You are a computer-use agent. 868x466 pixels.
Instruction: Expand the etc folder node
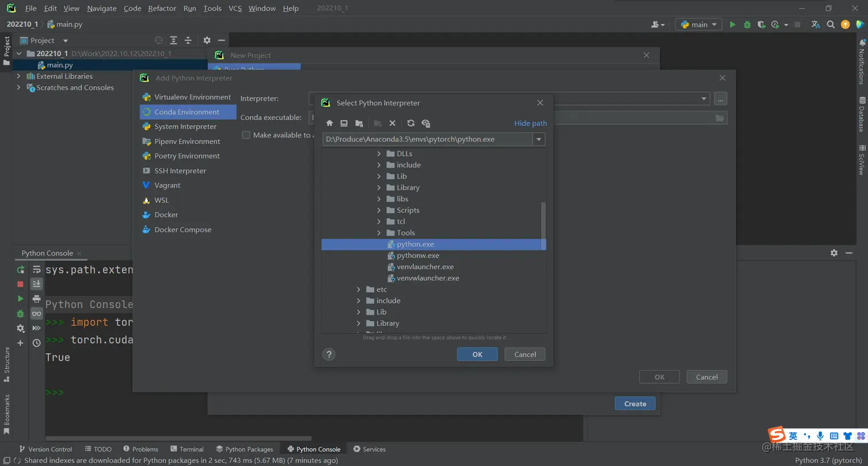click(x=358, y=290)
